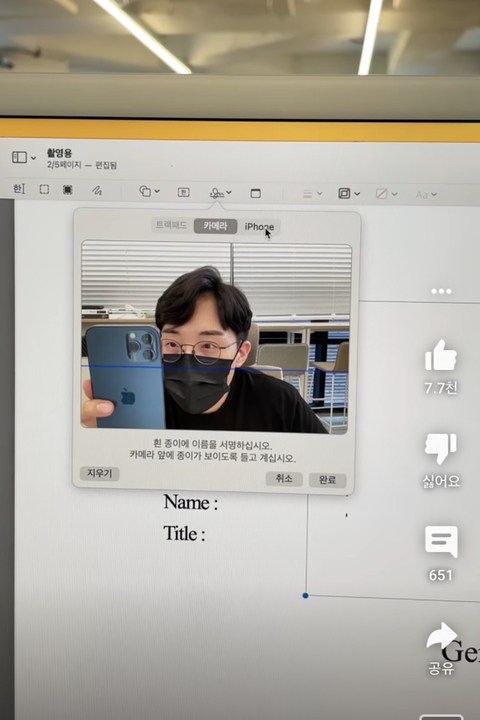Click the 완료 button

coord(327,479)
